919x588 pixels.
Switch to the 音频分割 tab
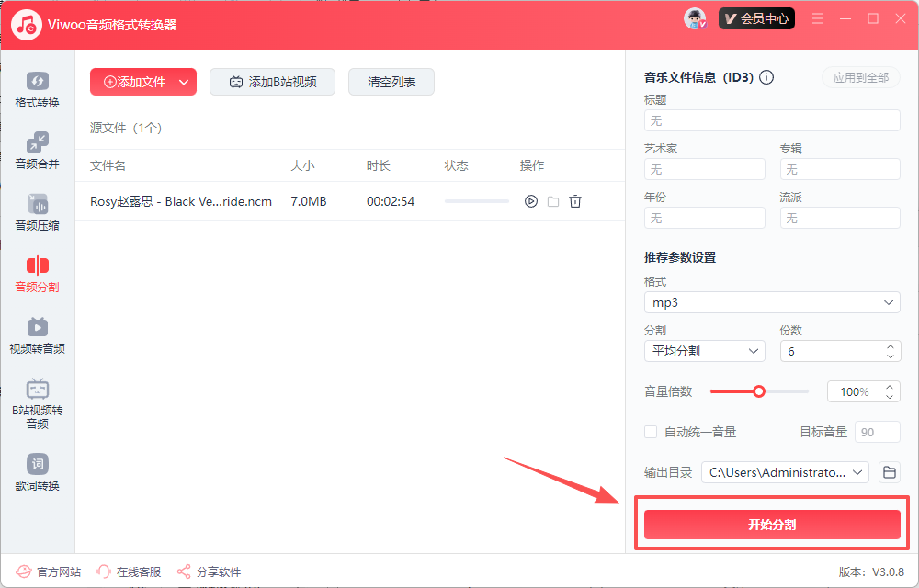click(37, 275)
